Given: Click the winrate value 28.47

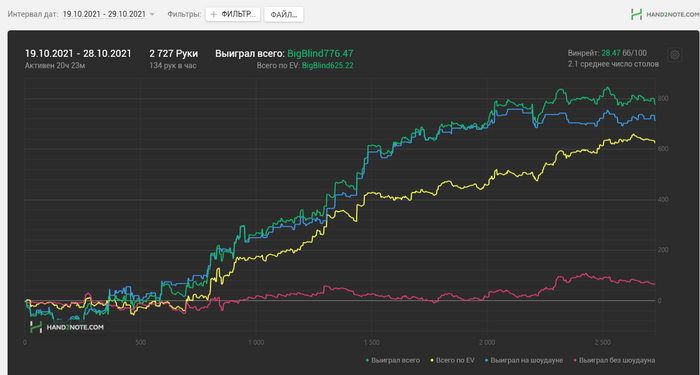Looking at the screenshot, I should coord(611,53).
